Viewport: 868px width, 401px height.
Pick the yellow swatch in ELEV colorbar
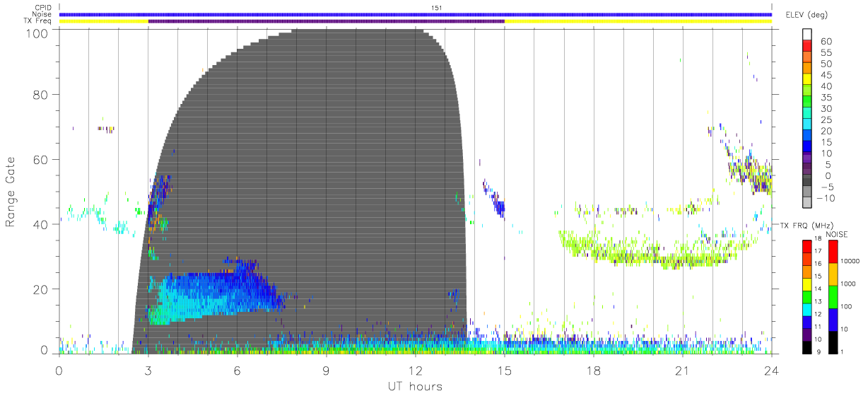tap(807, 80)
